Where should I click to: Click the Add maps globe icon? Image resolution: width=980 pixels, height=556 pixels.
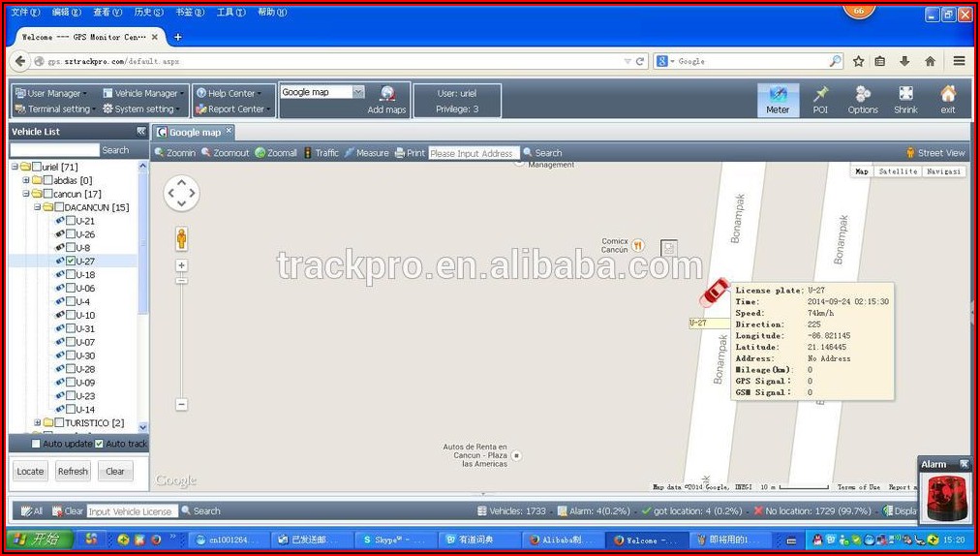pos(387,94)
